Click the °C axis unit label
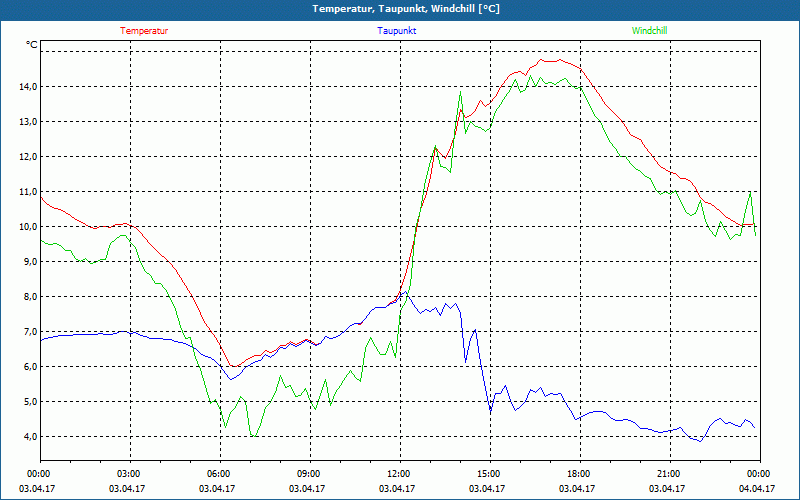The height and width of the screenshot is (500, 800). pyautogui.click(x=32, y=45)
